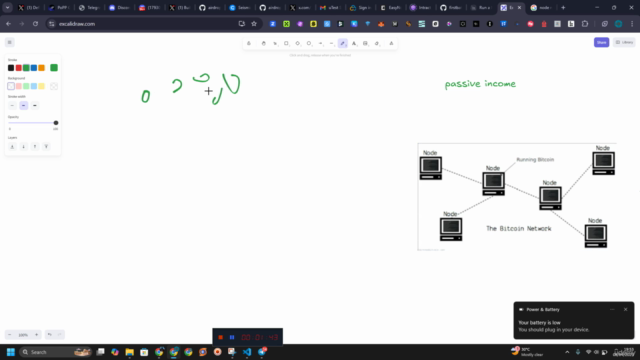Open the more tools shapes menu
The image size is (640, 360).
tap(391, 43)
